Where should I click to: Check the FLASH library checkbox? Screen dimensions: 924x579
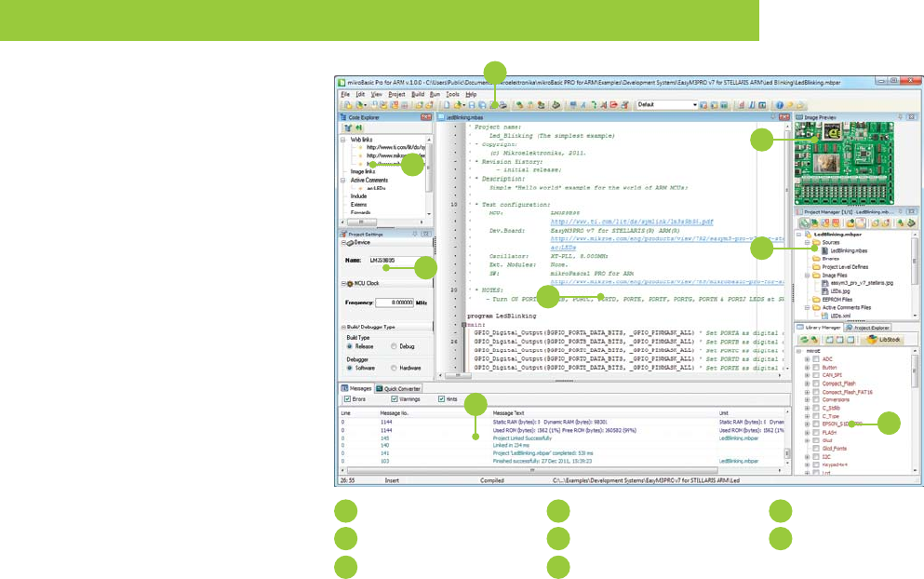[x=816, y=432]
